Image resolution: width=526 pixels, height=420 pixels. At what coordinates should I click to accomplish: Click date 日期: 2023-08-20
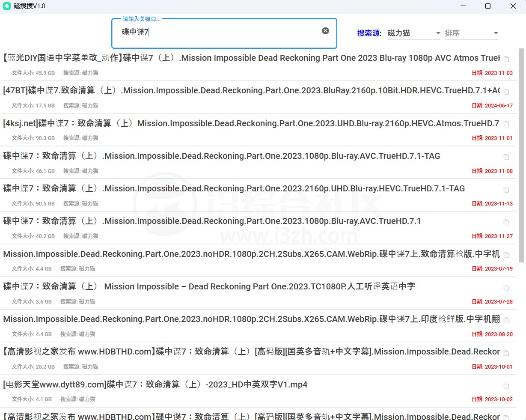[492, 334]
